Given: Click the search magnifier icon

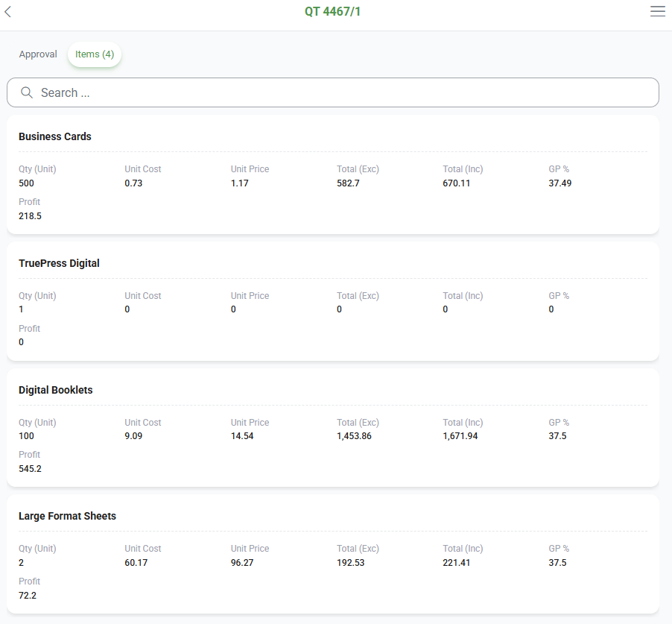Looking at the screenshot, I should coord(27,92).
